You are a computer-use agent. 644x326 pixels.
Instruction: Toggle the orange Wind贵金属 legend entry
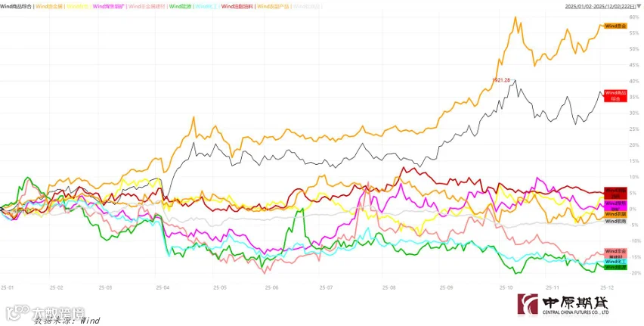click(50, 6)
